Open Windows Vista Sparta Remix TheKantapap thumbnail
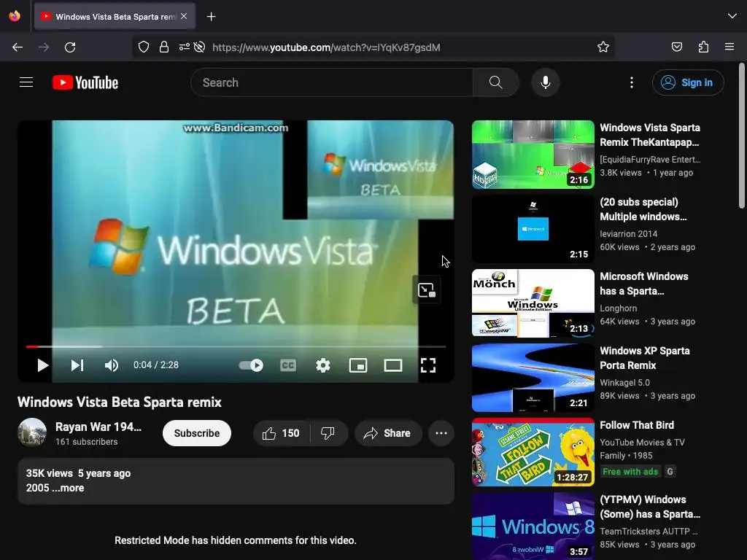747x560 pixels. pos(533,155)
